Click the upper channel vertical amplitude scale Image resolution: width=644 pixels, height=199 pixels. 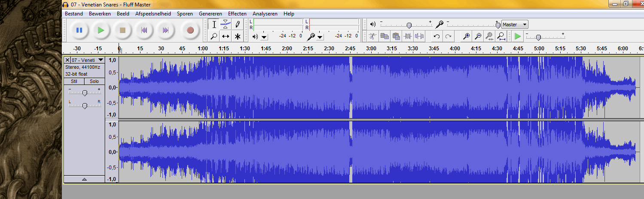(x=112, y=87)
